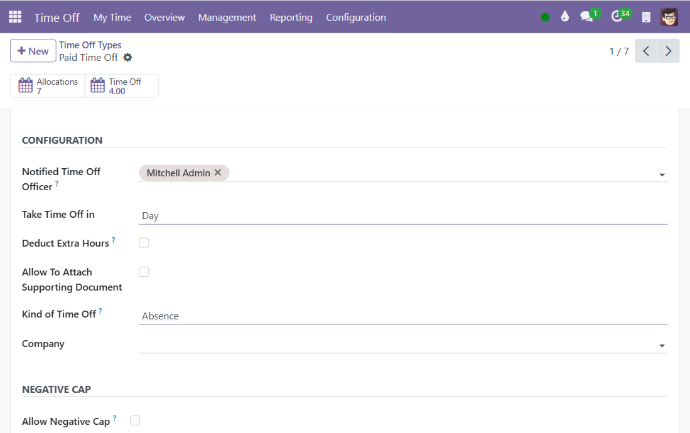Viewport: 690px width, 433px height.
Task: Open the user avatar menu
Action: 670,17
